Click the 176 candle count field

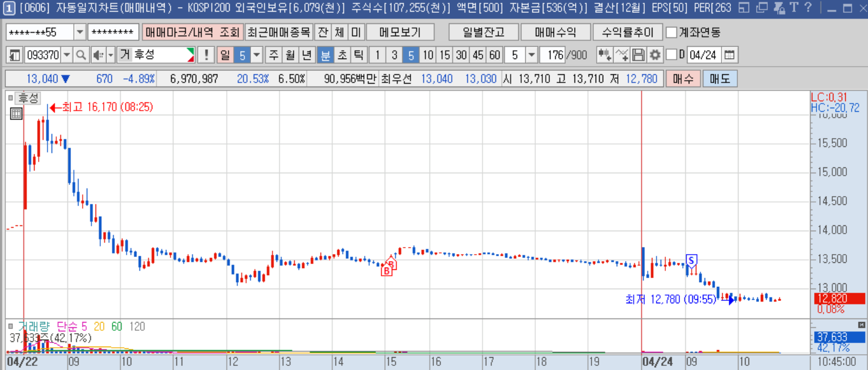552,55
